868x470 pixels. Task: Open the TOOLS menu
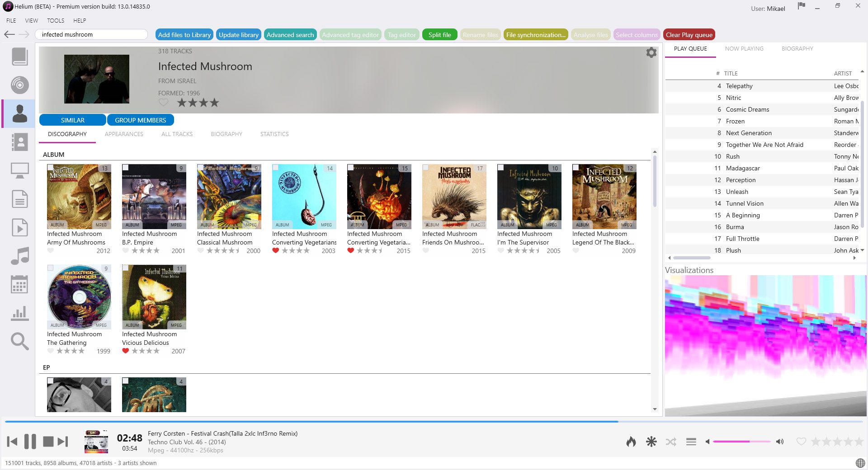click(x=55, y=20)
